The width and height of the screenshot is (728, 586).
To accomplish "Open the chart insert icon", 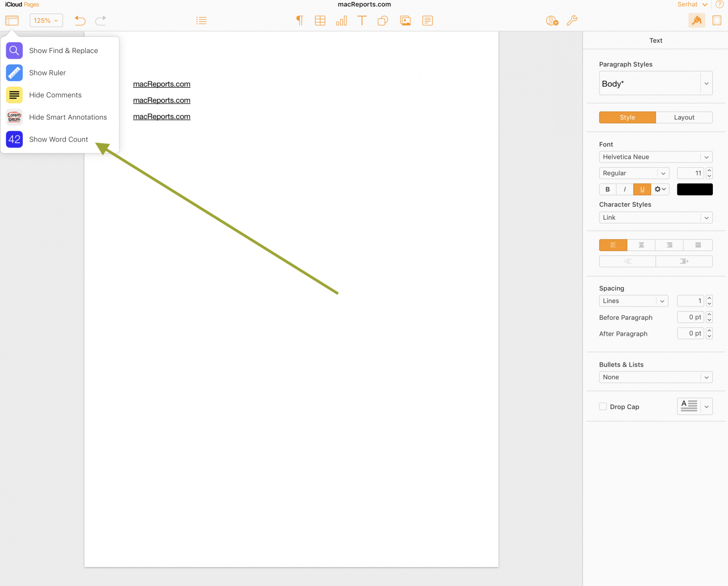I will [341, 20].
